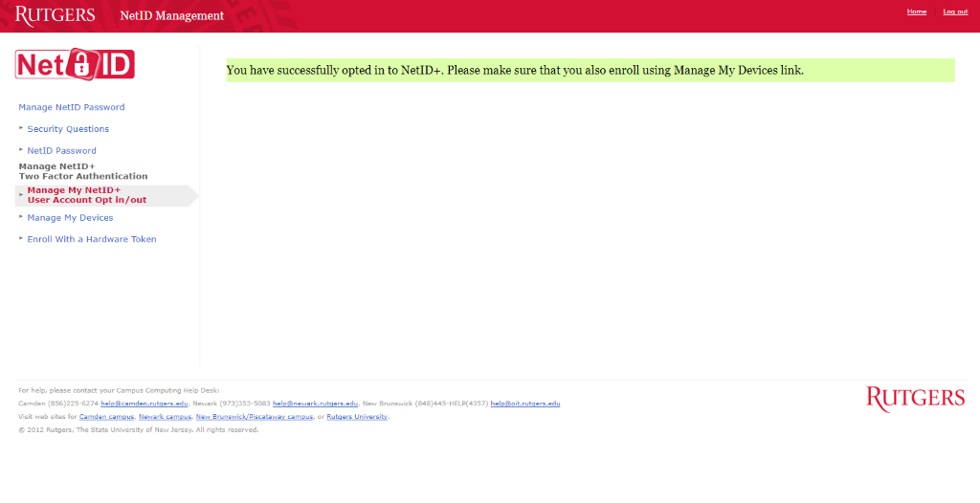Visit the Camden campus website link
This screenshot has height=503, width=980.
coord(106,417)
